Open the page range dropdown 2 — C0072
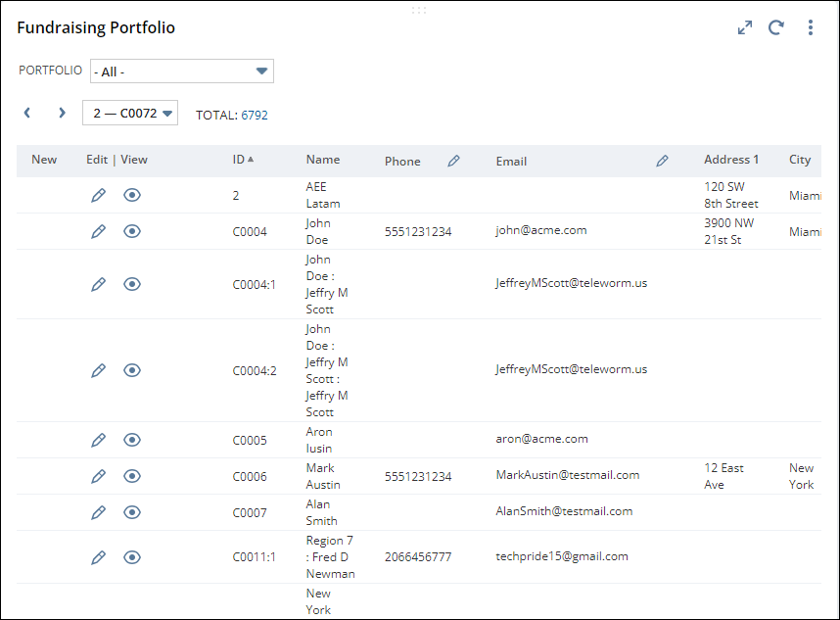The height and width of the screenshot is (620, 840). coord(130,114)
